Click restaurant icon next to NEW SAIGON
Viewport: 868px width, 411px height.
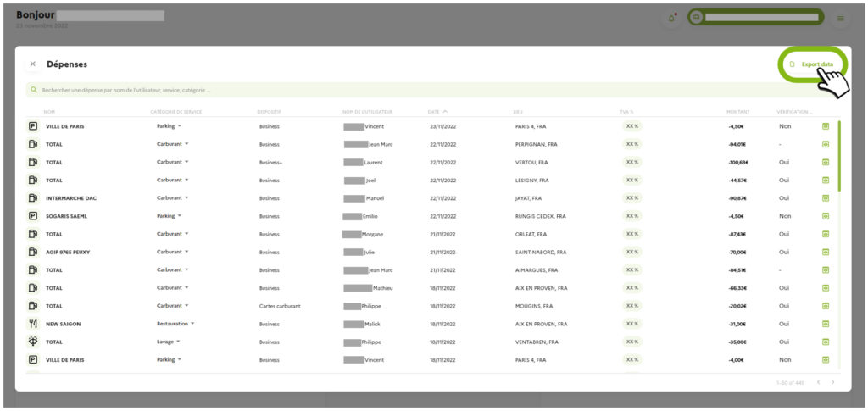(x=33, y=324)
